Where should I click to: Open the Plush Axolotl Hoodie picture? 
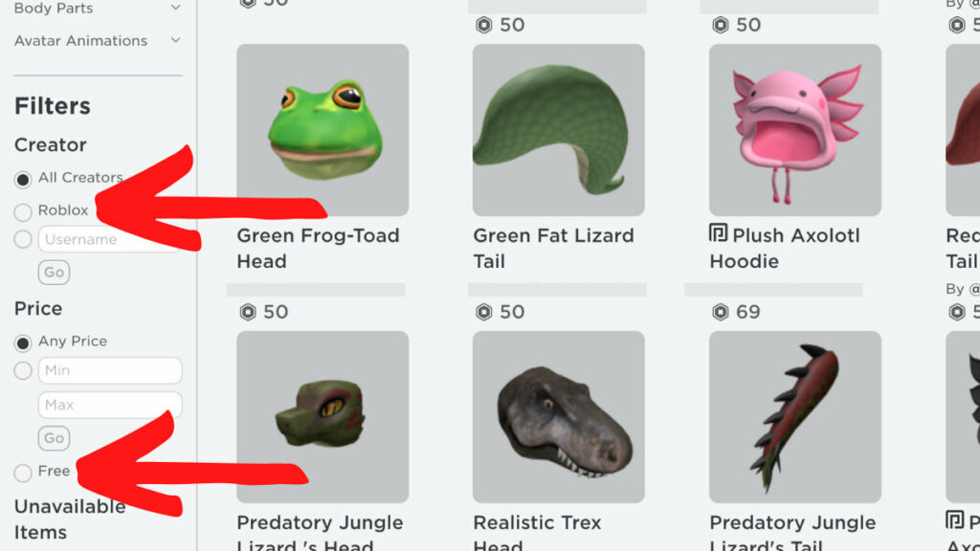795,130
